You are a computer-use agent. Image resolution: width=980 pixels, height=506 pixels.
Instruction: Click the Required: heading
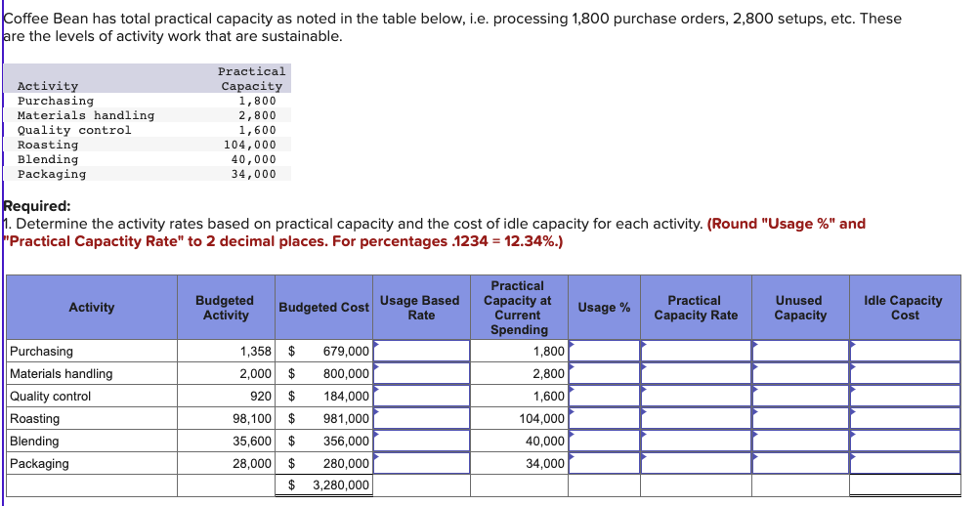click(x=37, y=206)
